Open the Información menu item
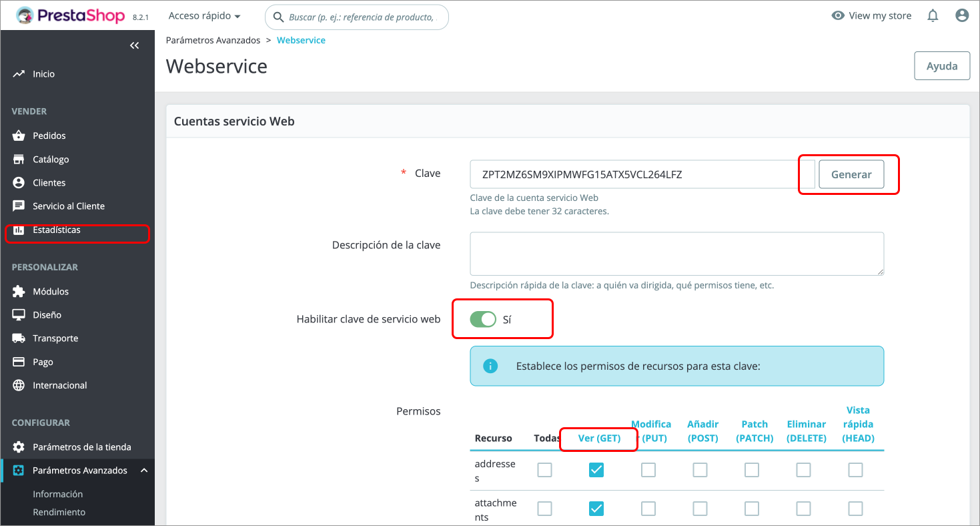This screenshot has height=526, width=980. coord(57,494)
